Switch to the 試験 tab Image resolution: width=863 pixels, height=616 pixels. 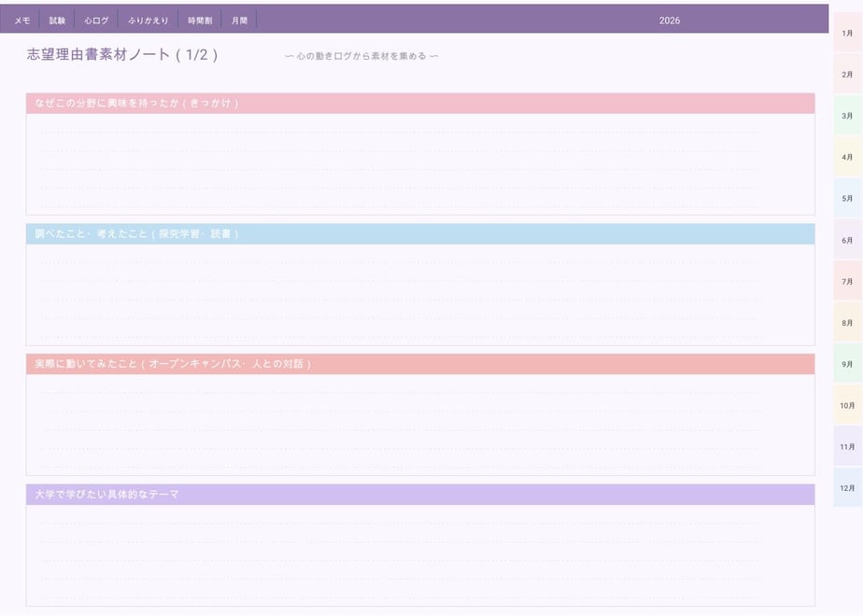tap(57, 21)
